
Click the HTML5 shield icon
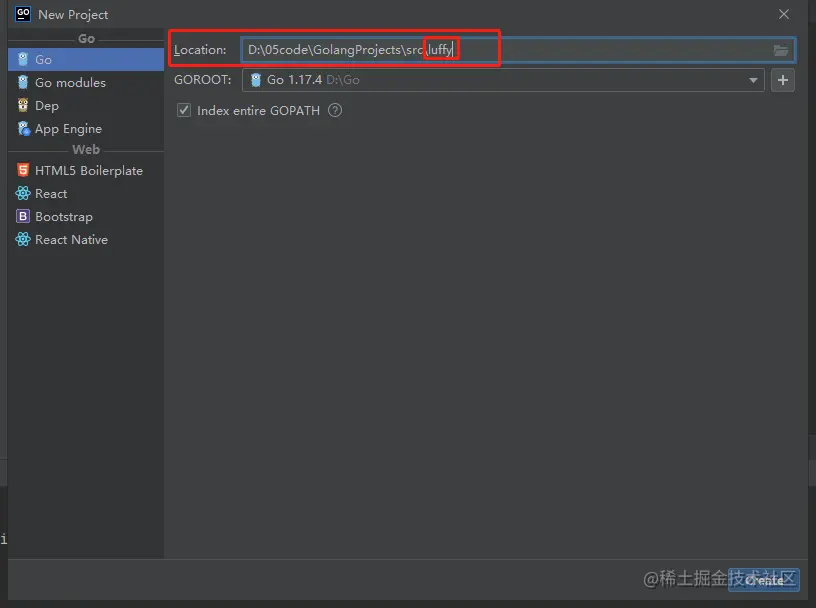pos(23,170)
